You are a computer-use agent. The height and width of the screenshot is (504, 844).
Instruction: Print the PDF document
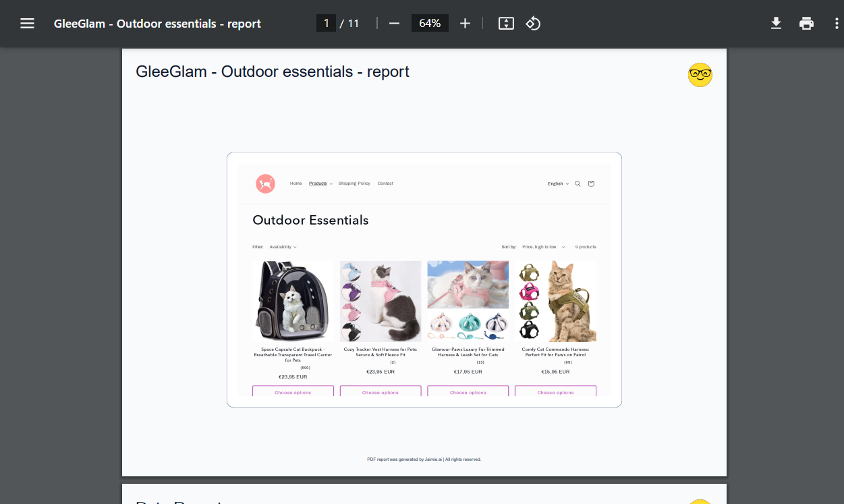tap(806, 24)
